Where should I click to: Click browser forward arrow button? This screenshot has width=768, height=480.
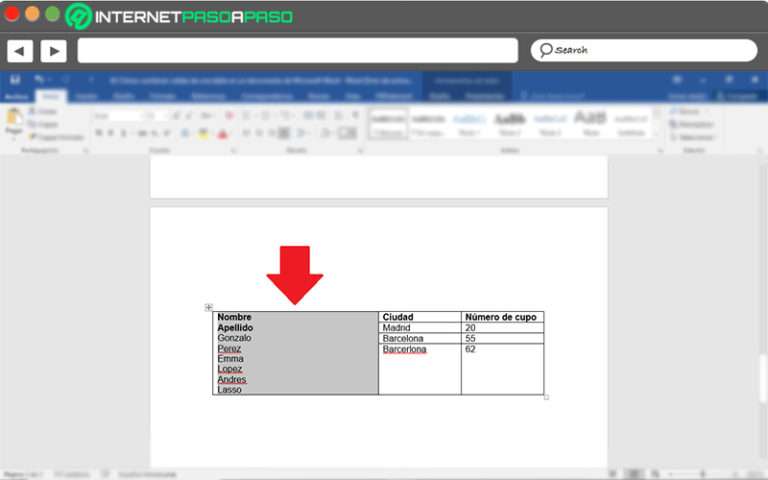point(54,51)
